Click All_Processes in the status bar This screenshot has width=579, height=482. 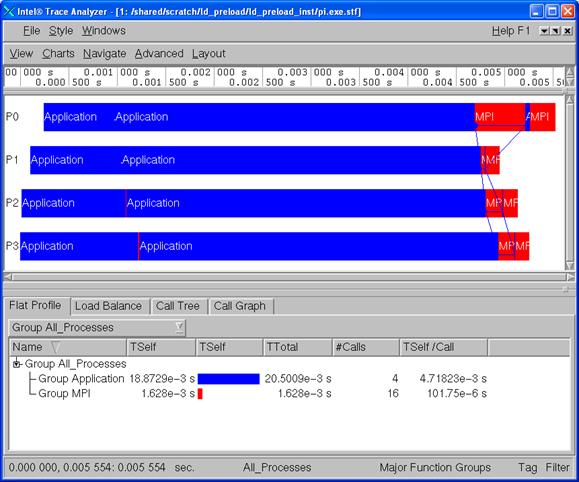[277, 468]
